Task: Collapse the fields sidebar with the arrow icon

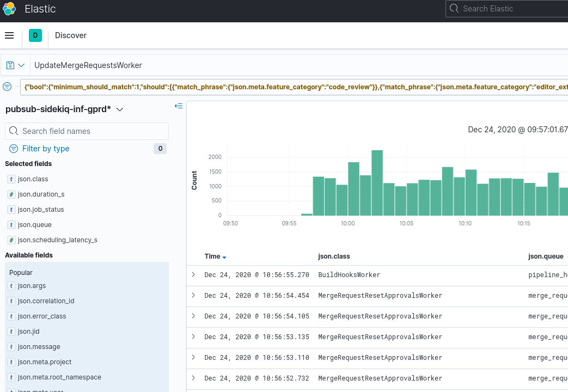Action: tap(179, 106)
